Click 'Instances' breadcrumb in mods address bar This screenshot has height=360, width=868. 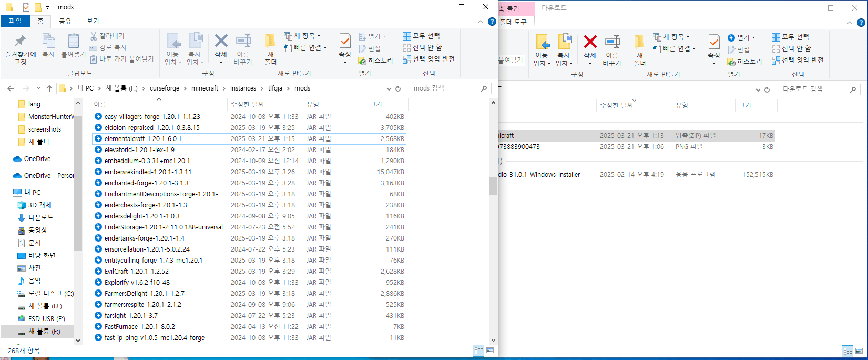tap(243, 88)
